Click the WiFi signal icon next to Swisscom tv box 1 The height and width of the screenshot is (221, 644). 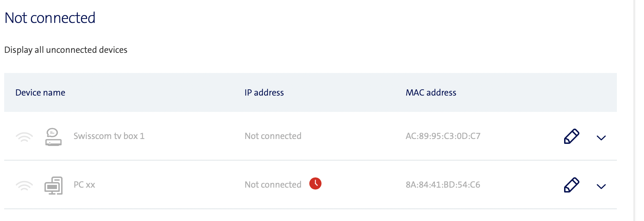point(24,137)
